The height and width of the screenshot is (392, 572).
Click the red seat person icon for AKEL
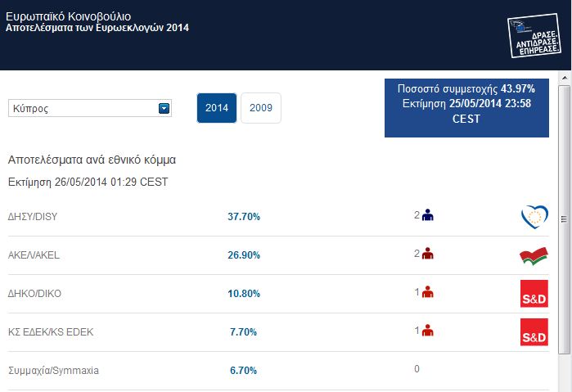(x=427, y=255)
